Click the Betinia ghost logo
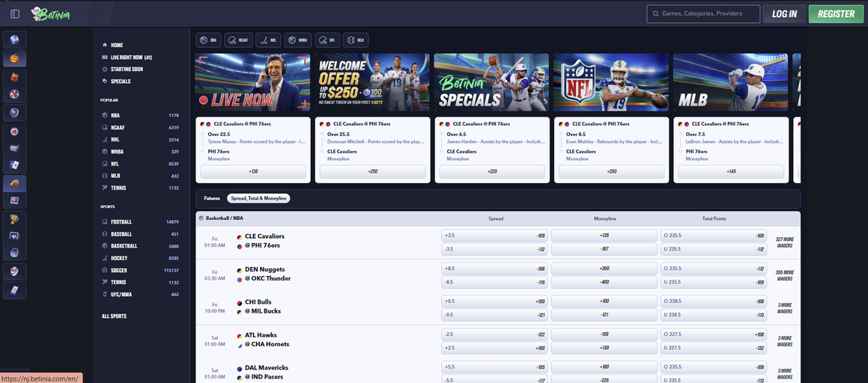This screenshot has width=868, height=383. (50, 13)
